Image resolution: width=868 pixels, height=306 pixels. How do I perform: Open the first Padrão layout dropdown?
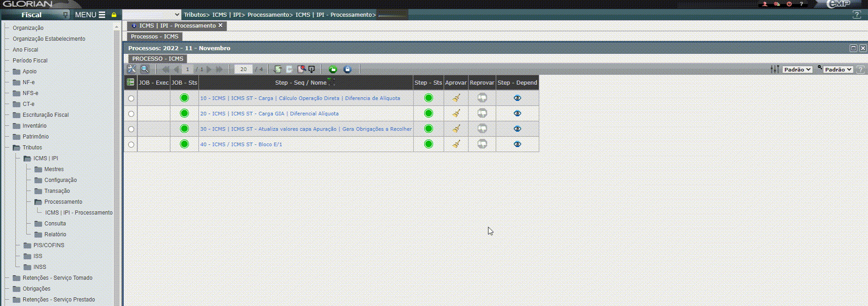pos(797,69)
